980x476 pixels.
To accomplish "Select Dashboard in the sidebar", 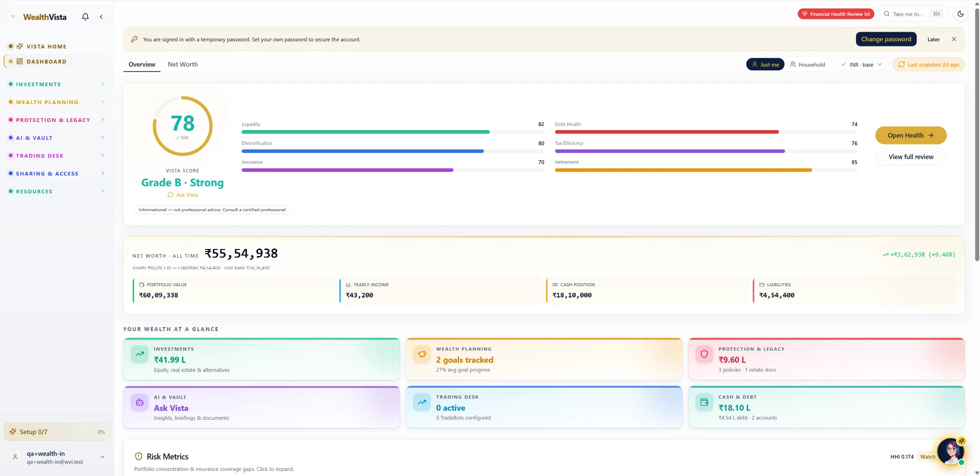I will click(57, 61).
